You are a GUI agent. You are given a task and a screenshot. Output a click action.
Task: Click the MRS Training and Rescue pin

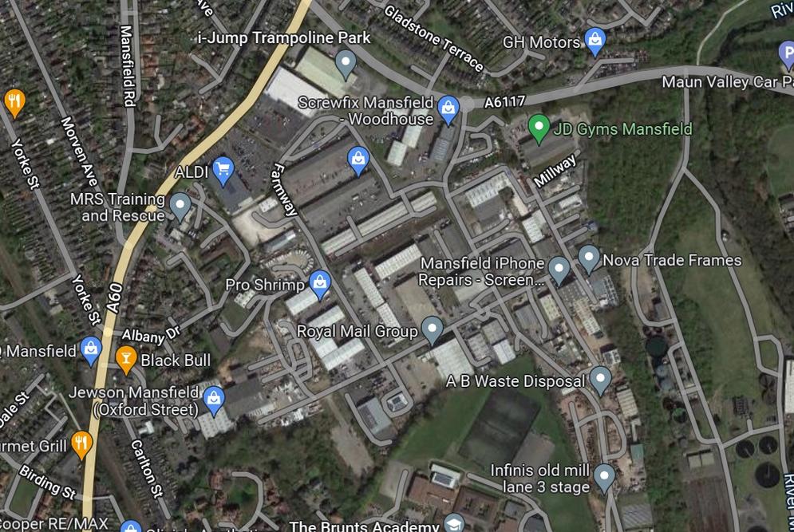click(x=180, y=206)
